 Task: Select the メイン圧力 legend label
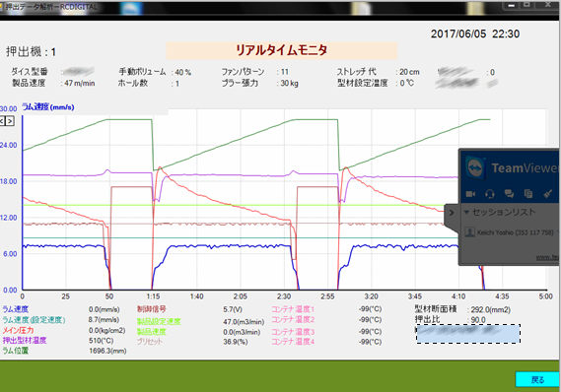pyautogui.click(x=18, y=330)
